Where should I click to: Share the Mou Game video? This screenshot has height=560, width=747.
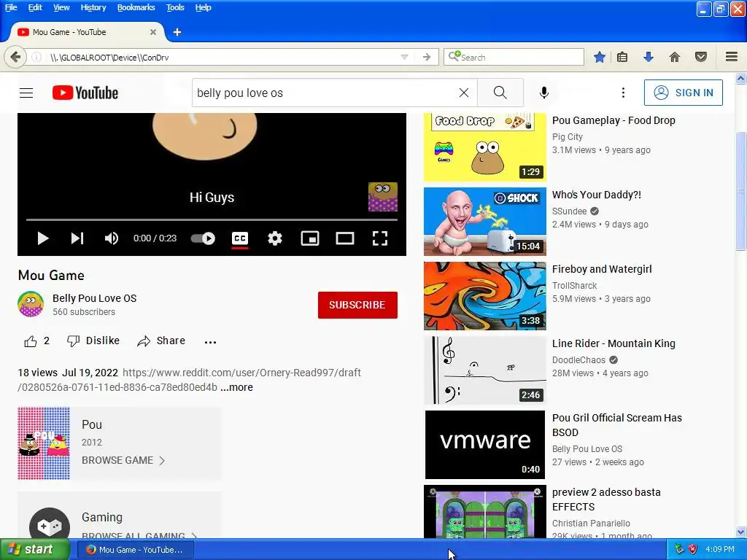click(161, 341)
